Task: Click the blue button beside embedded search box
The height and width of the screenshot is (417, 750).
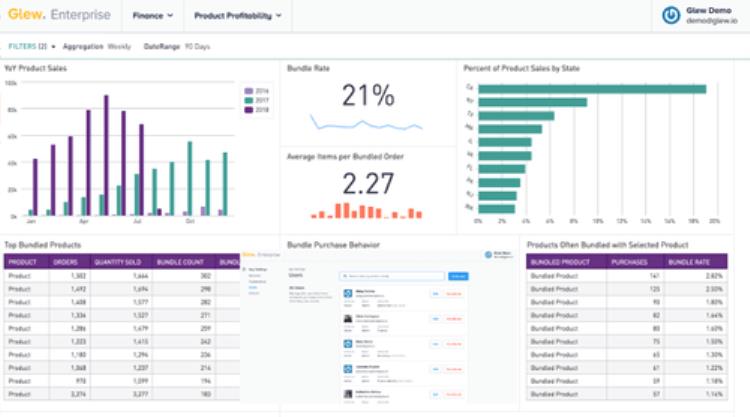Action: tap(457, 275)
